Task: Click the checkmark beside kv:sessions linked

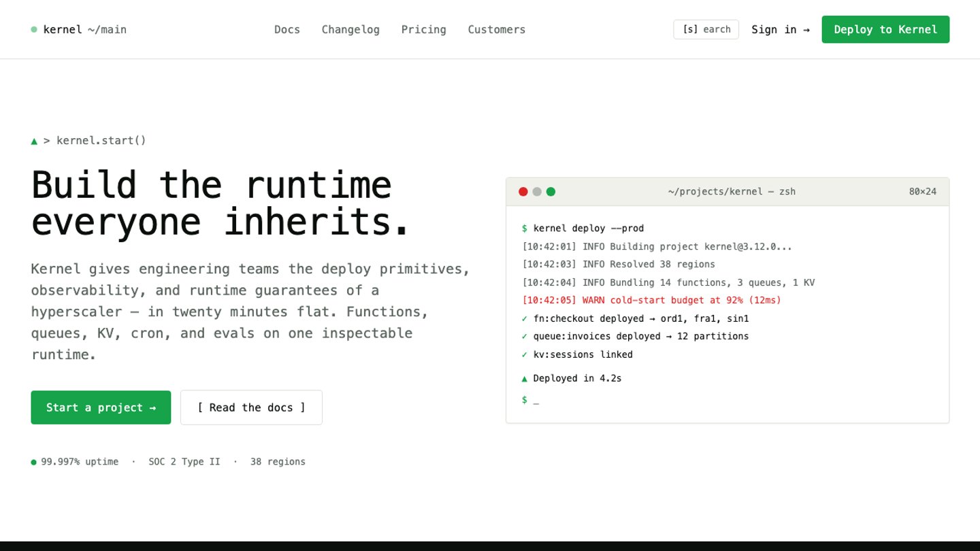Action: (525, 354)
